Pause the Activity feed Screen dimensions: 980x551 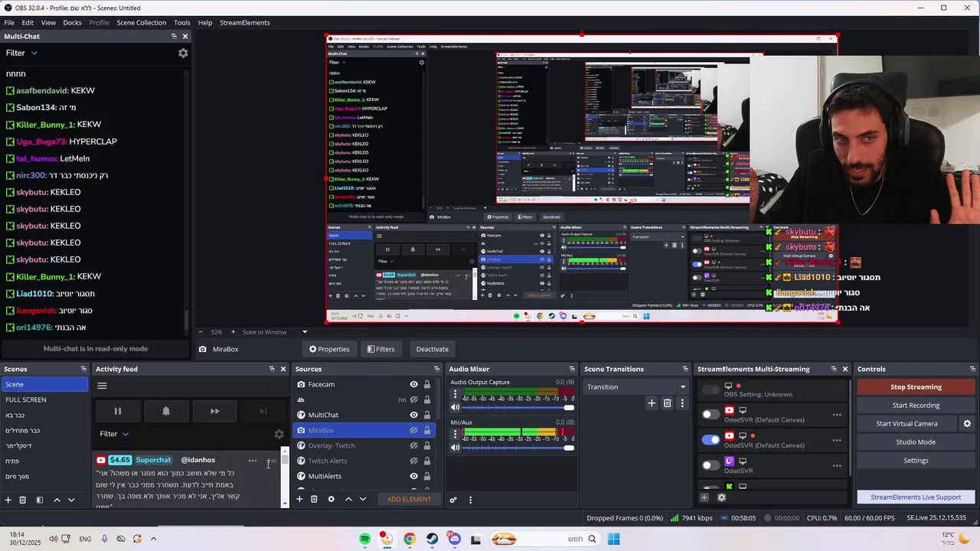[x=118, y=411]
